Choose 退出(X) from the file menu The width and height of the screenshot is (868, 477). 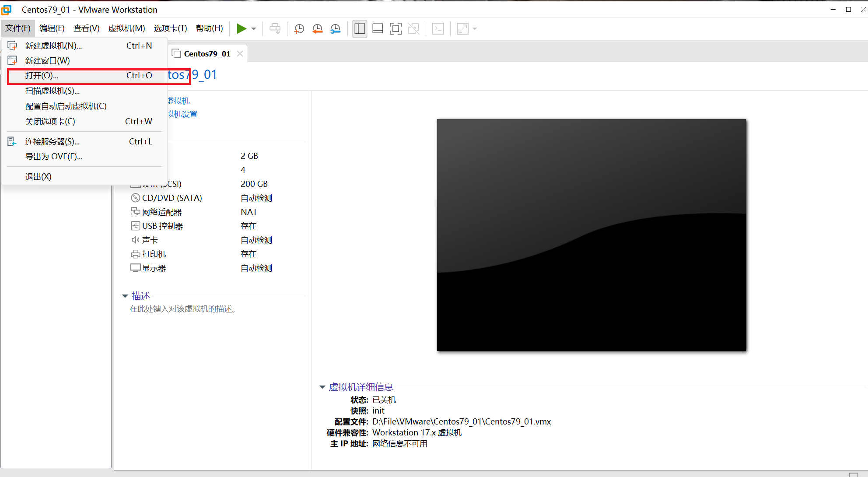pyautogui.click(x=84, y=176)
